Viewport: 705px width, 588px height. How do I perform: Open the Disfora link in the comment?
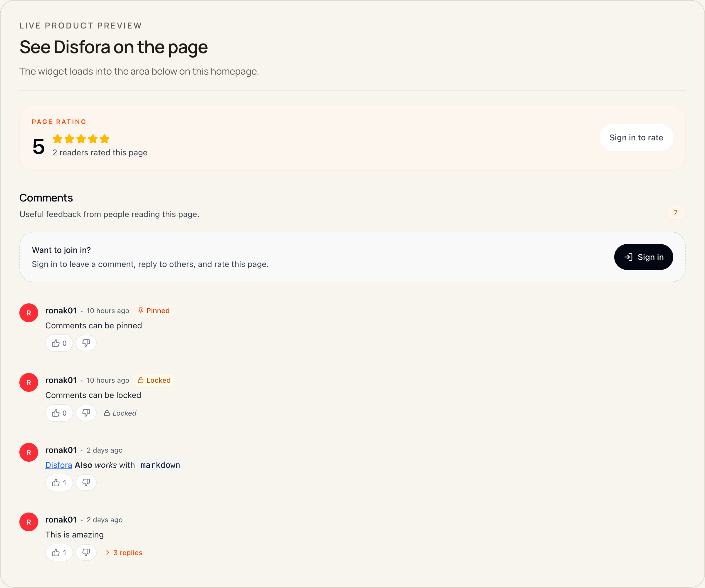pyautogui.click(x=58, y=465)
